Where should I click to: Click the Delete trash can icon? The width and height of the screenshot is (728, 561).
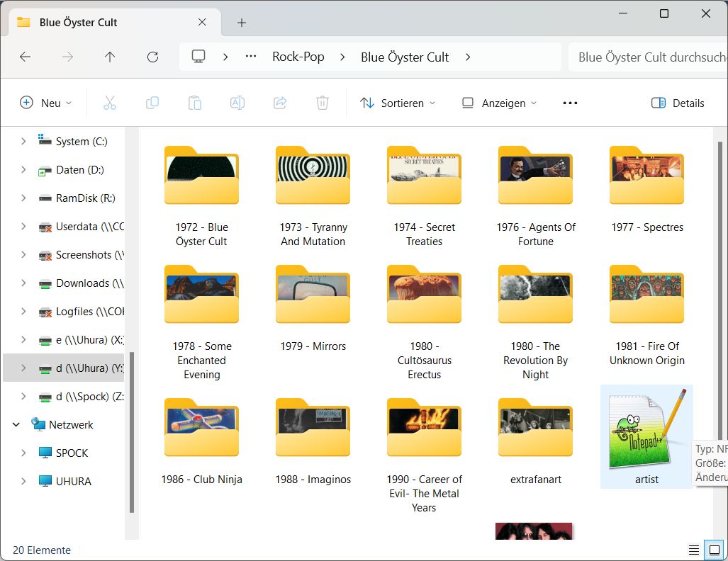[x=323, y=103]
